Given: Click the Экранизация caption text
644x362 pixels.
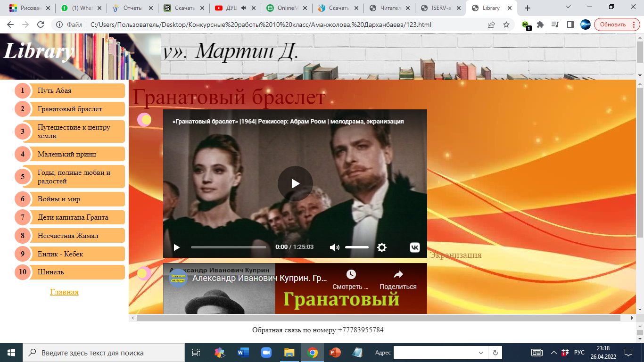Looking at the screenshot, I should (455, 255).
